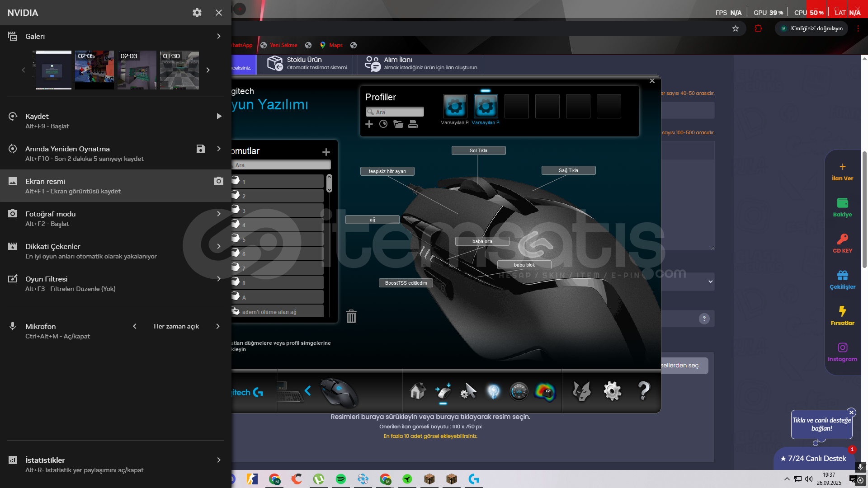Screen dimensions: 868x488
Task: Take a screenshot with the Ekran resmi camera icon
Action: pyautogui.click(x=219, y=181)
